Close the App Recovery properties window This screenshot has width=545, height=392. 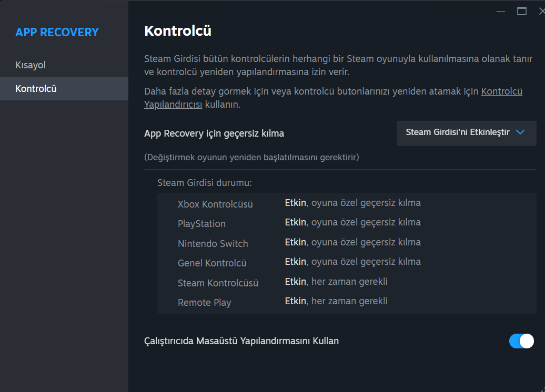pyautogui.click(x=541, y=11)
